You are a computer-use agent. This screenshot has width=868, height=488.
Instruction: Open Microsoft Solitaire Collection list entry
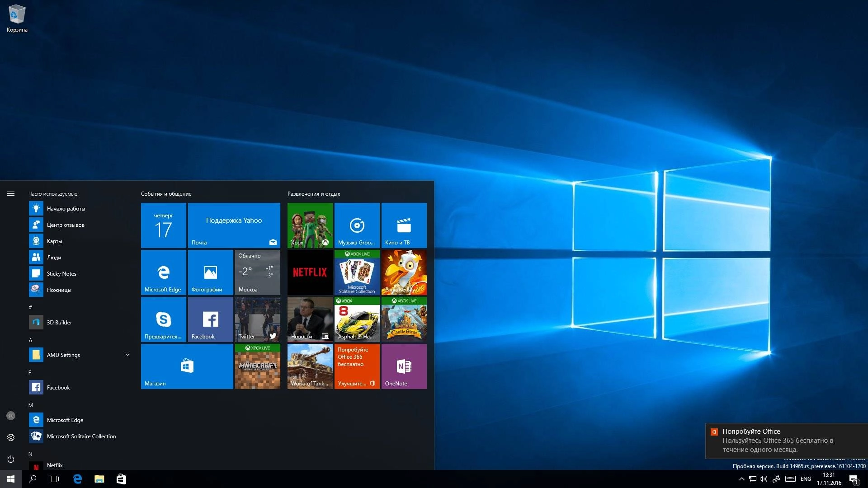pyautogui.click(x=80, y=436)
